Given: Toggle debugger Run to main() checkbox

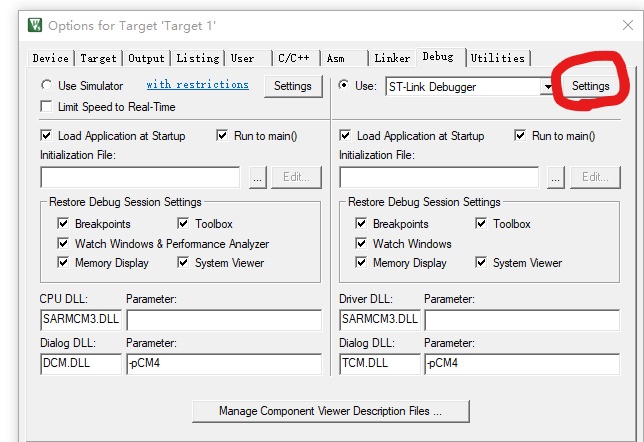Looking at the screenshot, I should 520,136.
